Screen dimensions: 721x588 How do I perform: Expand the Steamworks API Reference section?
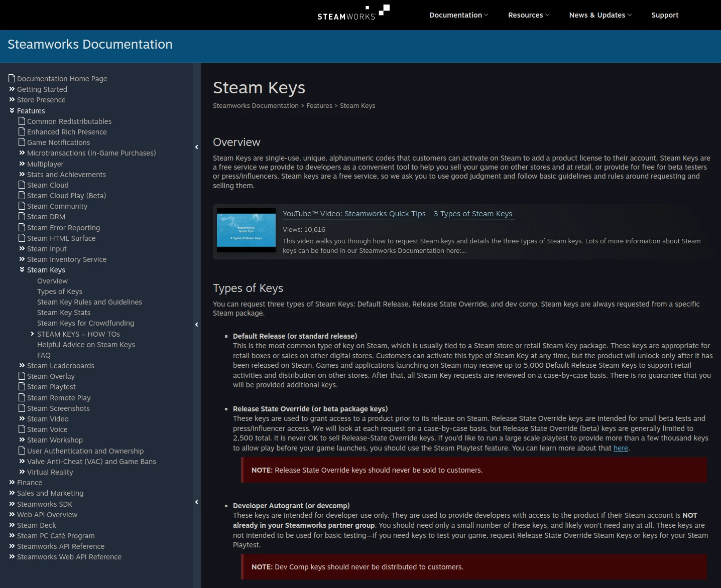[x=12, y=546]
